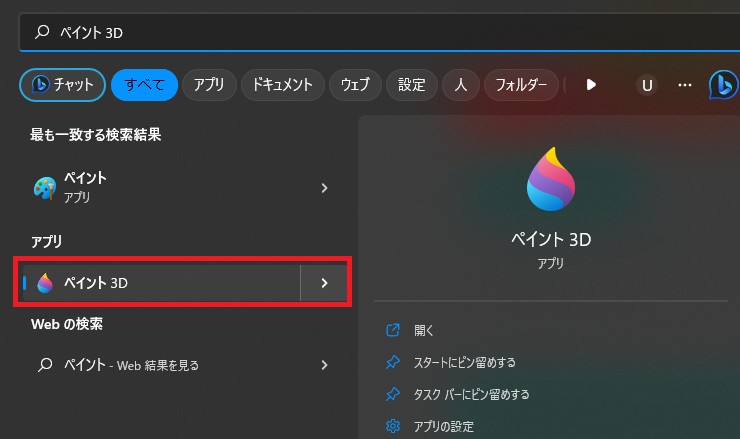Image resolution: width=740 pixels, height=439 pixels.
Task: Click the 開く open-window icon
Action: [x=393, y=330]
